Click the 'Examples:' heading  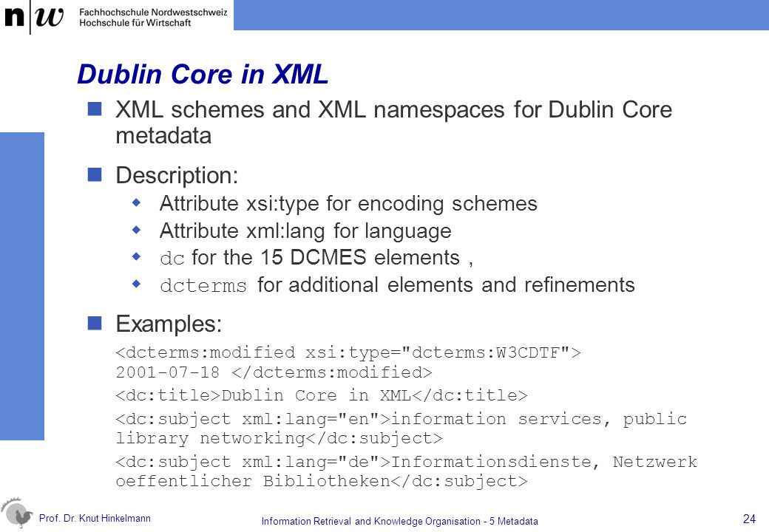click(169, 324)
